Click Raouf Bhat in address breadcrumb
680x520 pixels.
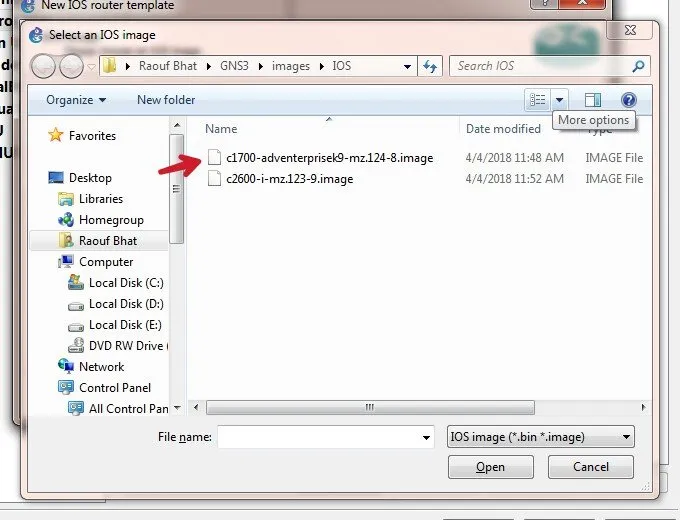(x=168, y=66)
